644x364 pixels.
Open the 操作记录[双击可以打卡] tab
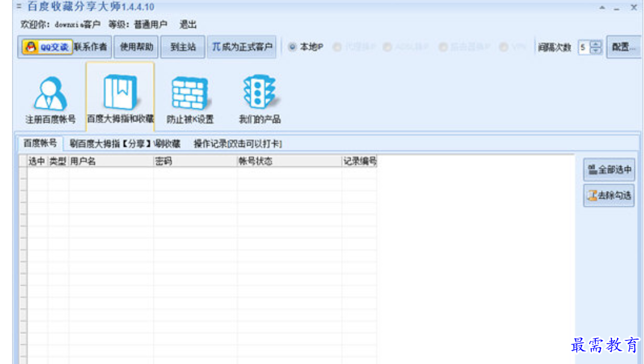click(x=238, y=144)
